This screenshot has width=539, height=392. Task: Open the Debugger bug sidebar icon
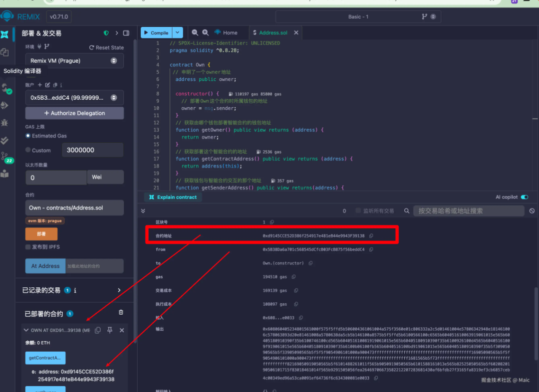pyautogui.click(x=5, y=123)
